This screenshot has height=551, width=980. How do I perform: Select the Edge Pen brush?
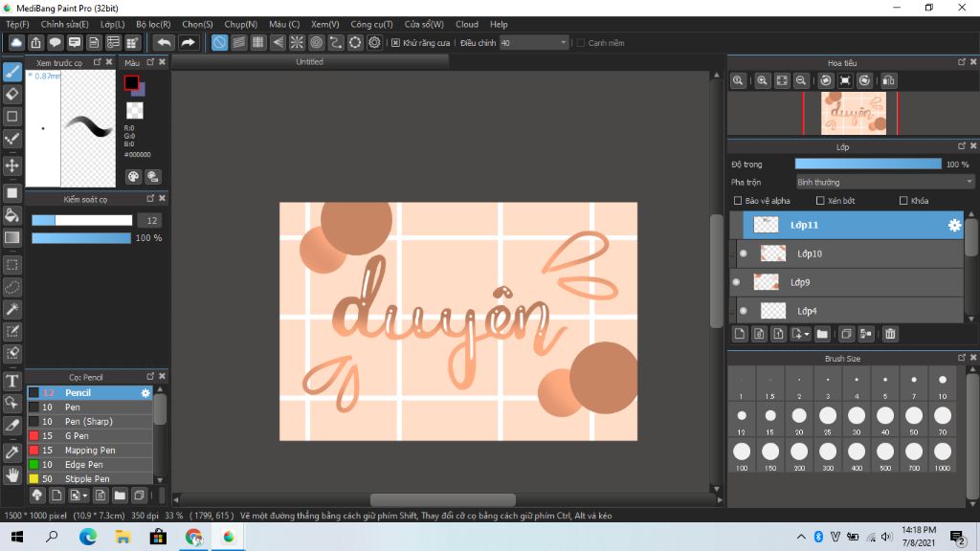click(89, 465)
